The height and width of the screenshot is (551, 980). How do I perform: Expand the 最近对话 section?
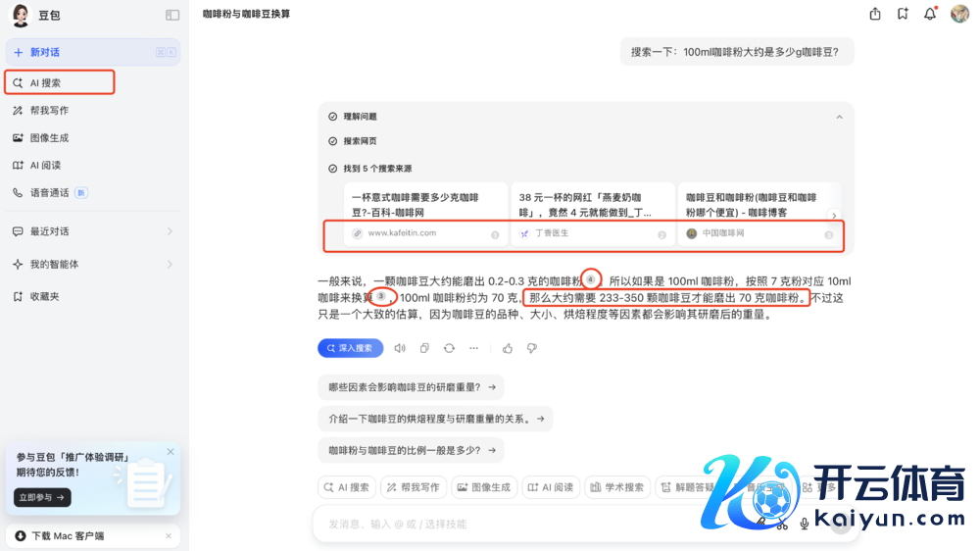[x=92, y=231]
